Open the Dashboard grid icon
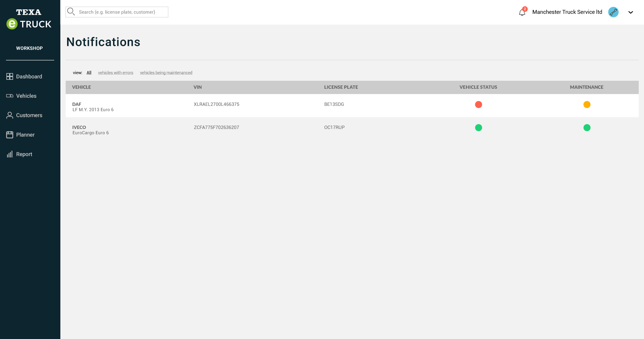This screenshot has height=339, width=644. point(10,76)
